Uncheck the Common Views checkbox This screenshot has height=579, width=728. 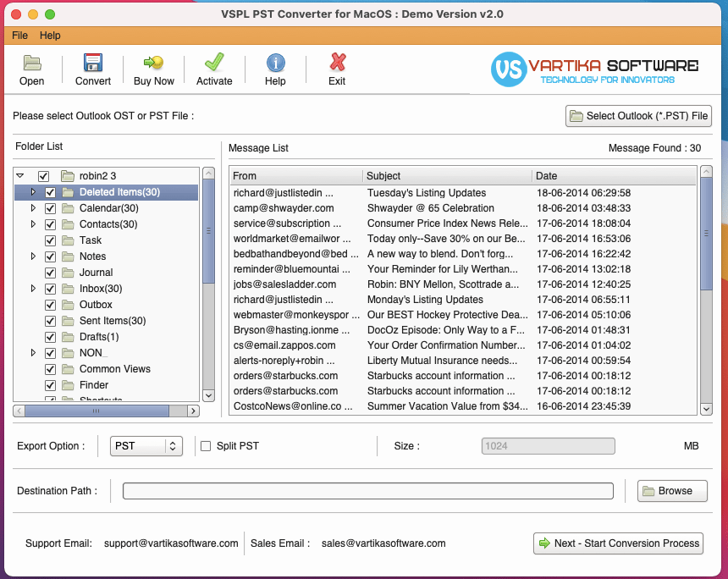[x=50, y=369]
